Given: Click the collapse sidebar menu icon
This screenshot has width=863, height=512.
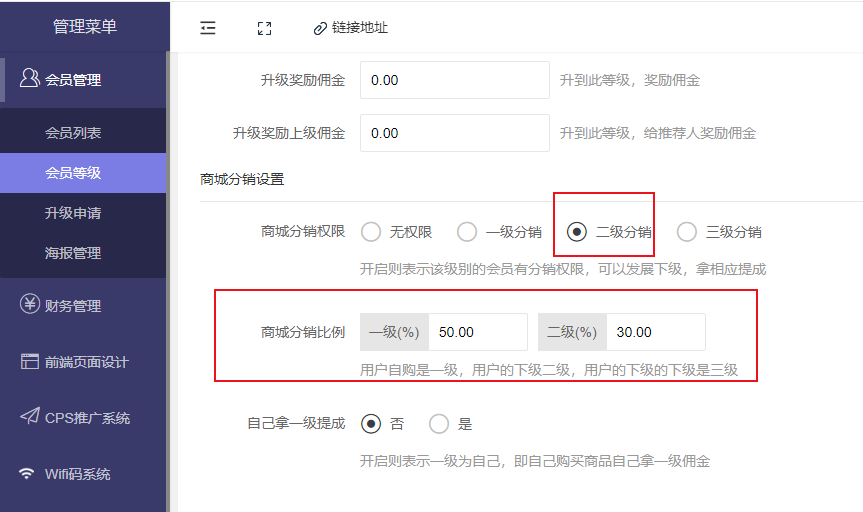Looking at the screenshot, I should (x=207, y=28).
